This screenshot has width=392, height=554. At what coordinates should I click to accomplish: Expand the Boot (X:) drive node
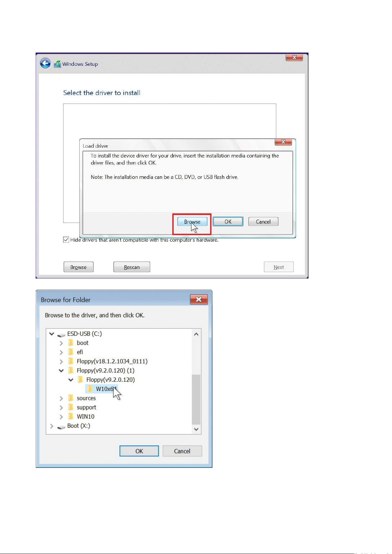(x=52, y=426)
